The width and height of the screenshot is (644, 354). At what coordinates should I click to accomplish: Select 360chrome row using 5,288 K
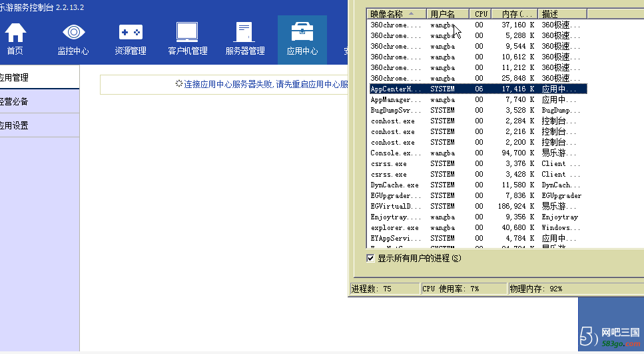click(x=478, y=35)
